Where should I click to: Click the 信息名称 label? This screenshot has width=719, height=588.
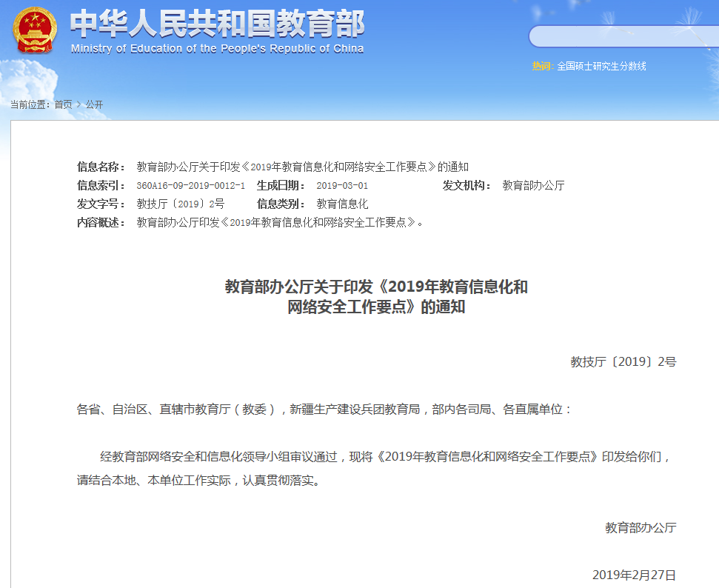101,167
